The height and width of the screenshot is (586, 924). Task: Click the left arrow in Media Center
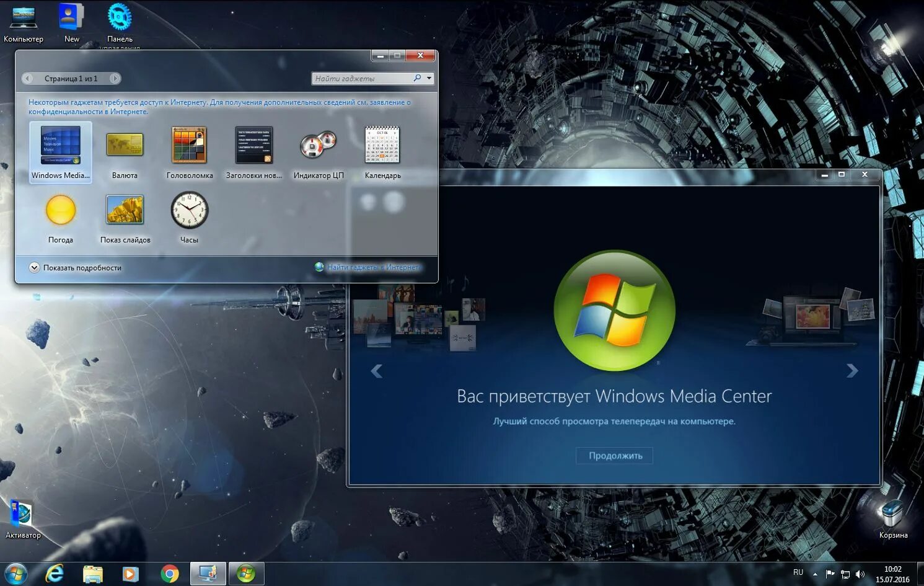coord(376,371)
